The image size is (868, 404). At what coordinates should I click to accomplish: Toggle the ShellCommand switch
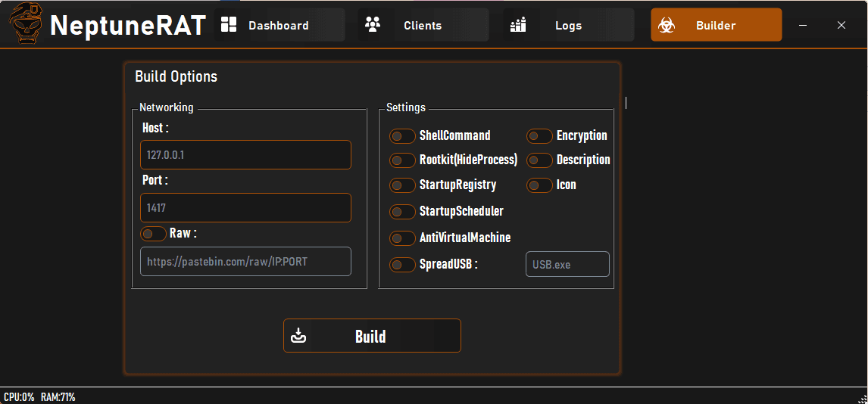pos(402,136)
